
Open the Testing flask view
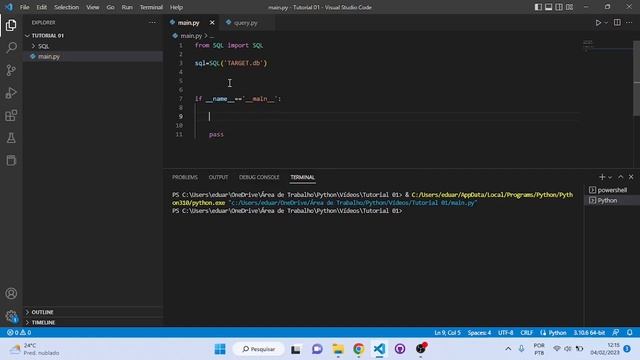pyautogui.click(x=11, y=138)
